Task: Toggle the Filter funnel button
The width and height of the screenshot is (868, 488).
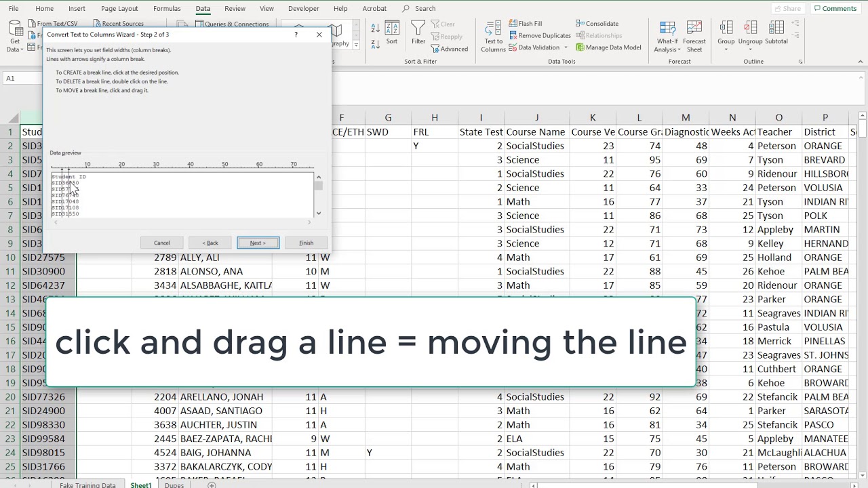Action: [418, 33]
